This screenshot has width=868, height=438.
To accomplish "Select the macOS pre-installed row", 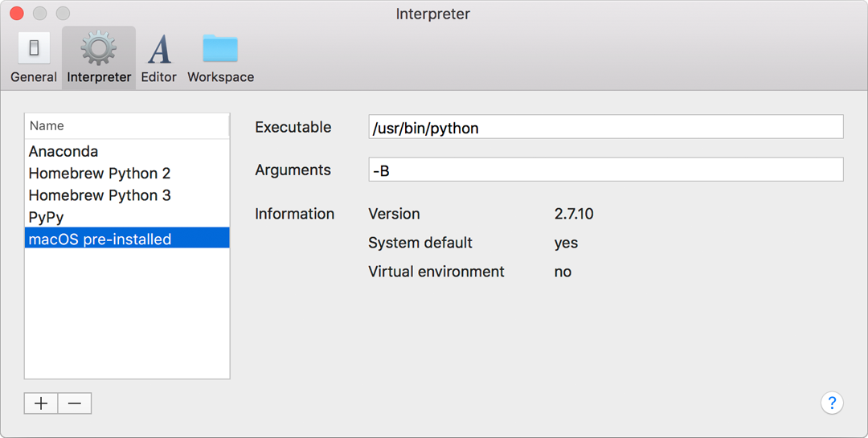I will (x=127, y=238).
